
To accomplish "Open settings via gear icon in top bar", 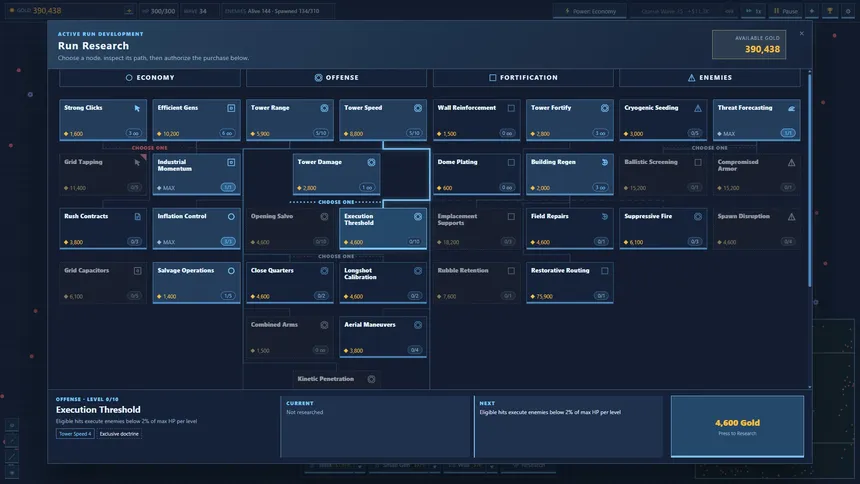I will 848,11.
